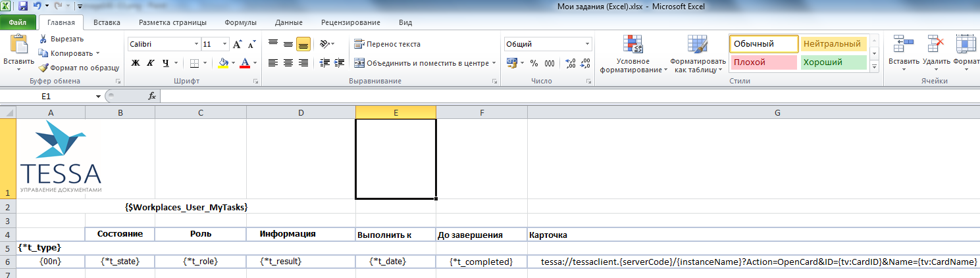Click Format as Table (Форматировать как таблицу)
This screenshot has width=980, height=278.
[x=697, y=55]
